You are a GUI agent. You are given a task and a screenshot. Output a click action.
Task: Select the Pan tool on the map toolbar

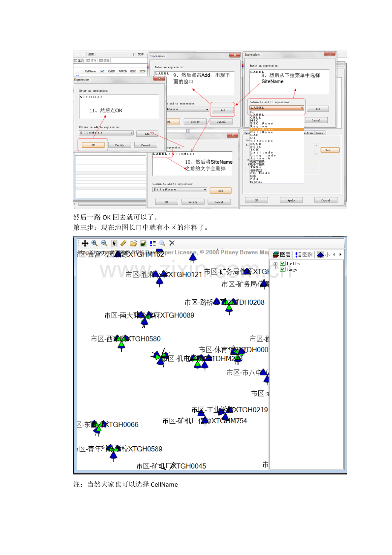[x=84, y=243]
